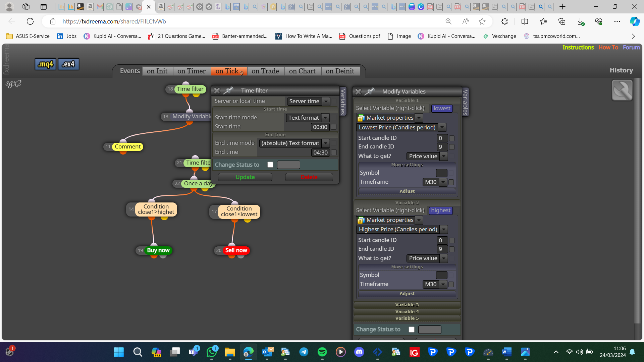Close the Modify Variables panel
This screenshot has height=362, width=644.
click(x=358, y=92)
